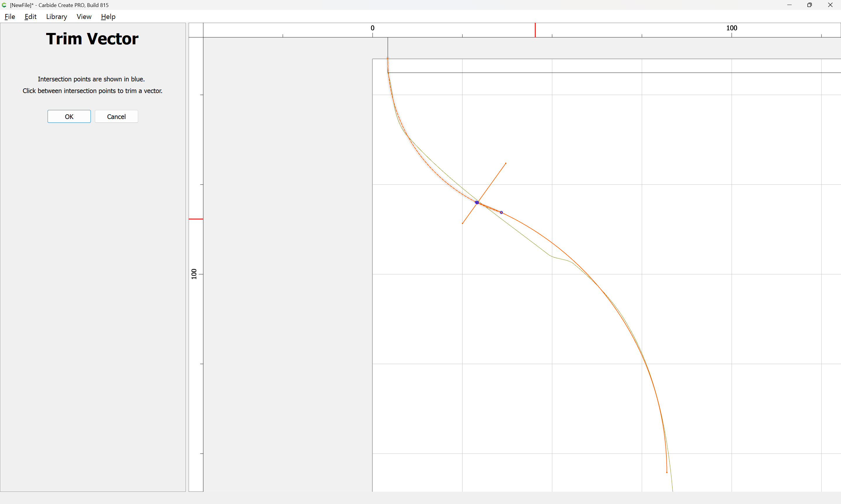Open the Help menu
Viewport: 841px width, 504px height.
(x=108, y=17)
